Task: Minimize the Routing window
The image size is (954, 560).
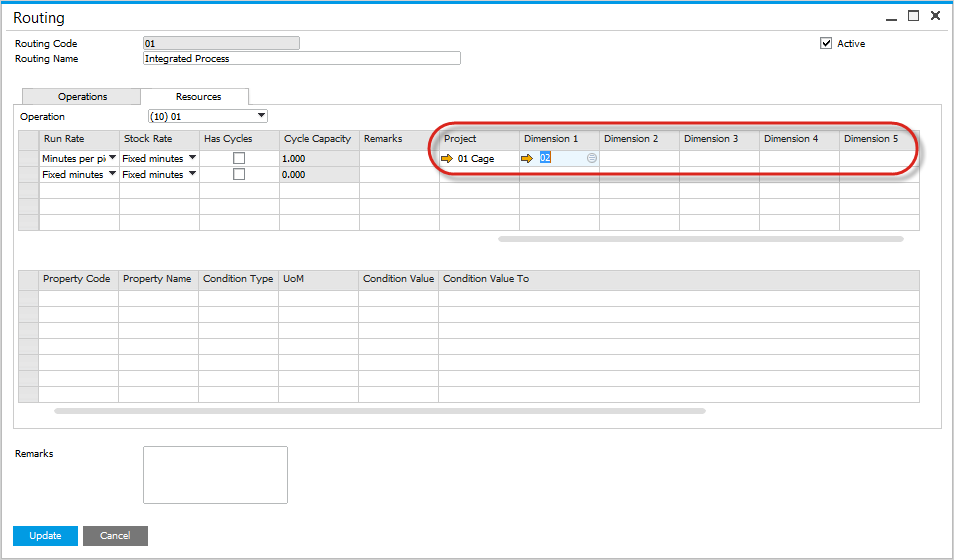Action: click(x=890, y=16)
